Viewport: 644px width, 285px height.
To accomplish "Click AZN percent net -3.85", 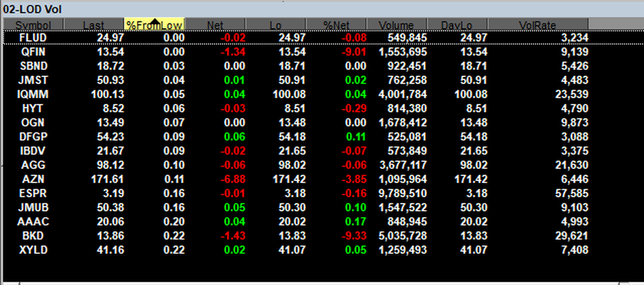I will point(354,179).
